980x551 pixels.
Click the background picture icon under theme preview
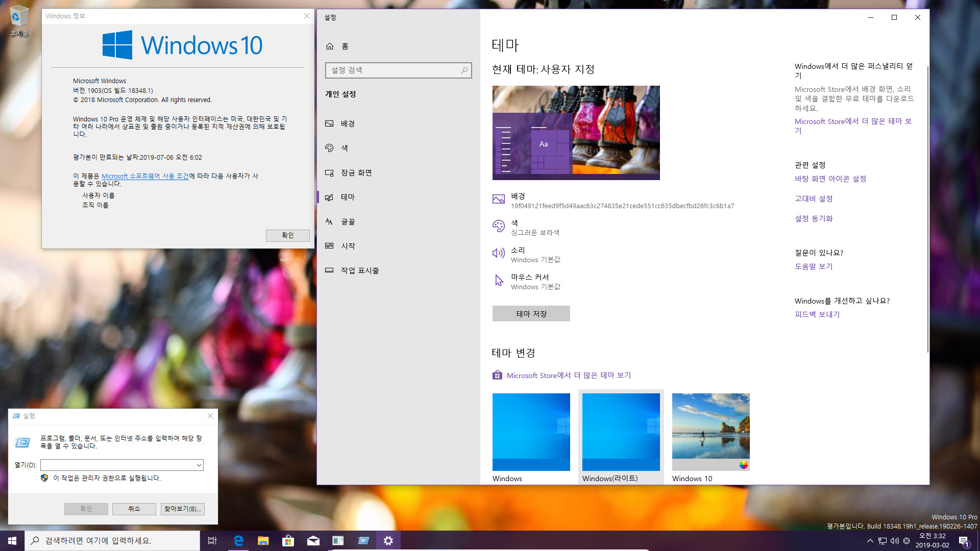(x=499, y=199)
